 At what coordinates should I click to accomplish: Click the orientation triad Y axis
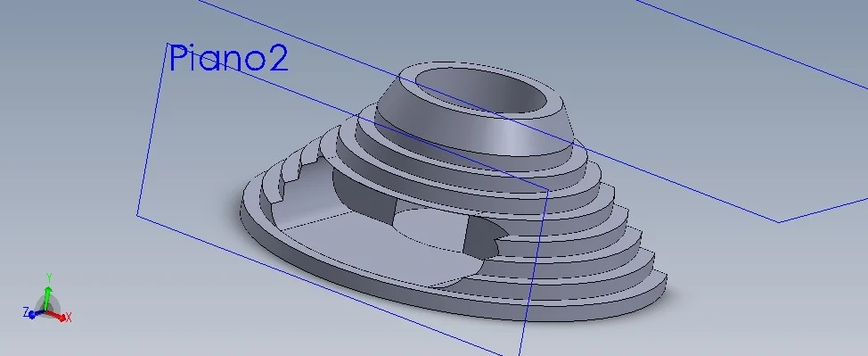[x=48, y=291]
